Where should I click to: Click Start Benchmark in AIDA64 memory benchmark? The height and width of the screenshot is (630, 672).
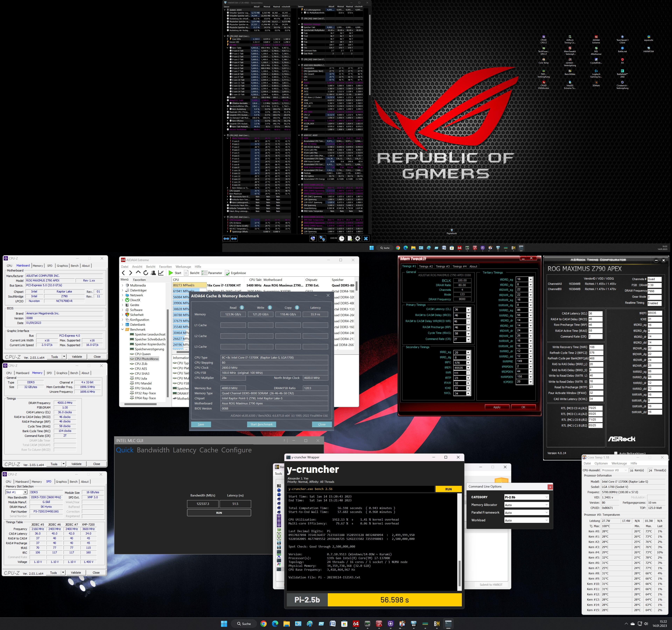[x=261, y=424]
